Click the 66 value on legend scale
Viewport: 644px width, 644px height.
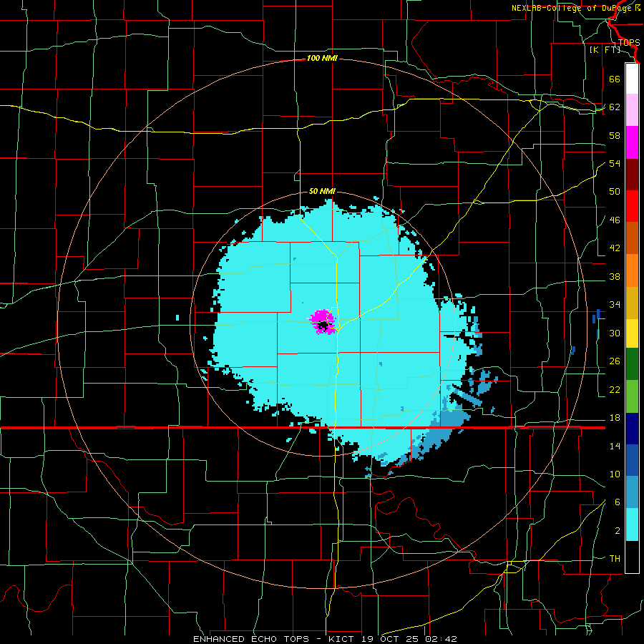615,79
